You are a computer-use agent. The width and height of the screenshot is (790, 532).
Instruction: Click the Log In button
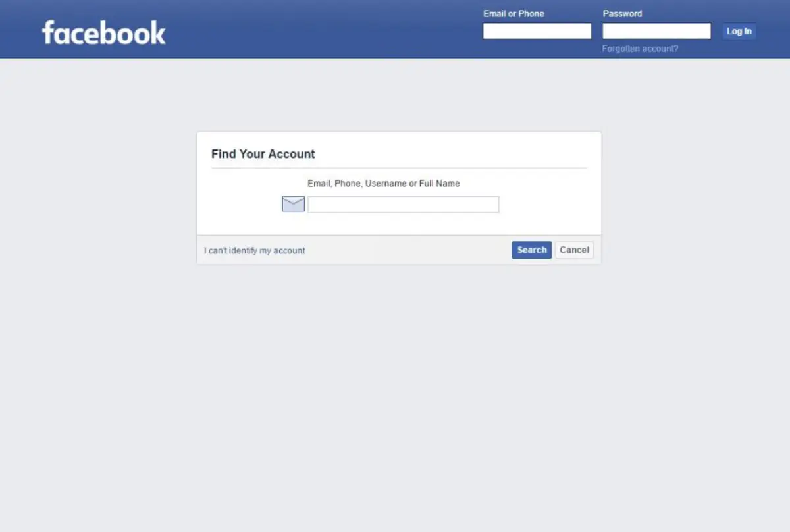[739, 31]
